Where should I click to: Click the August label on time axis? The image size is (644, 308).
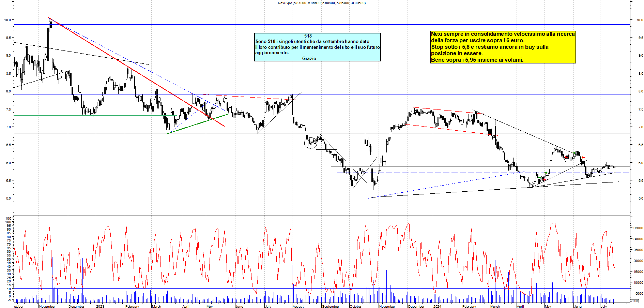coord(298,306)
